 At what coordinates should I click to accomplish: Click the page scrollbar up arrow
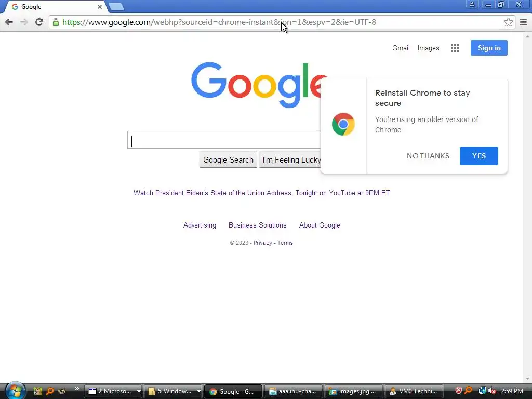click(x=527, y=36)
